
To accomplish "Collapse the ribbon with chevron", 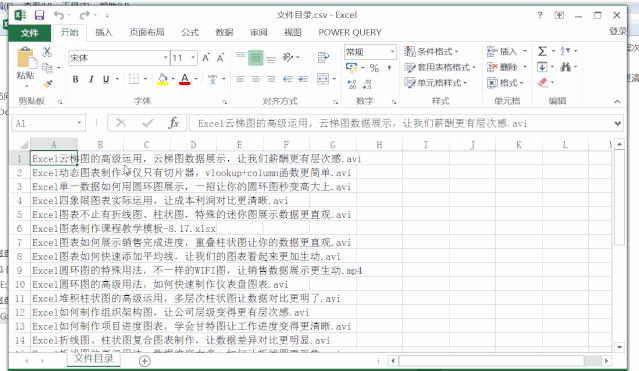I will point(617,101).
